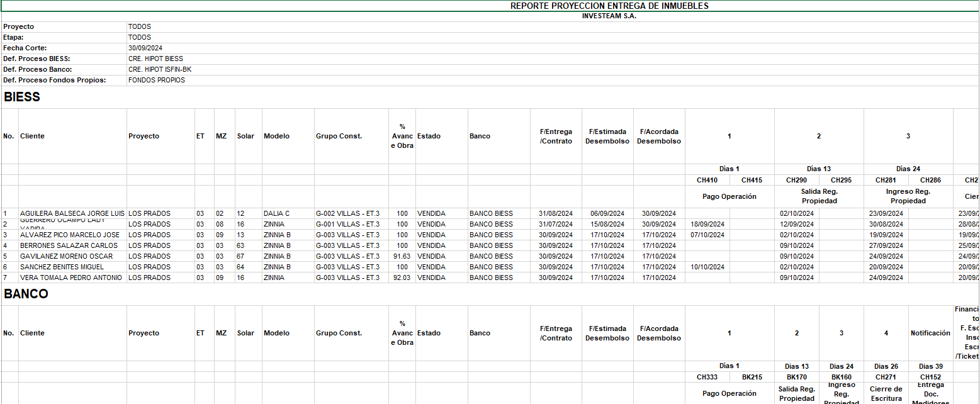Select the INVESTEAM S.A. company name cell

[x=609, y=16]
